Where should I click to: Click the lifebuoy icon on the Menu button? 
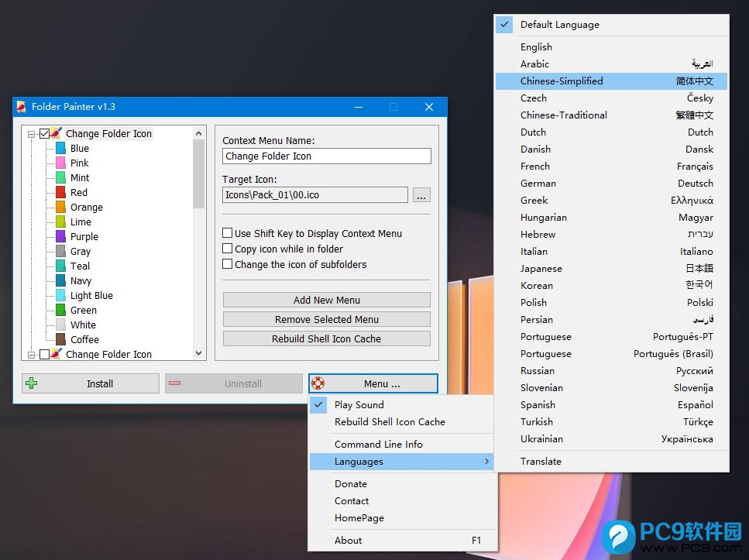point(318,383)
